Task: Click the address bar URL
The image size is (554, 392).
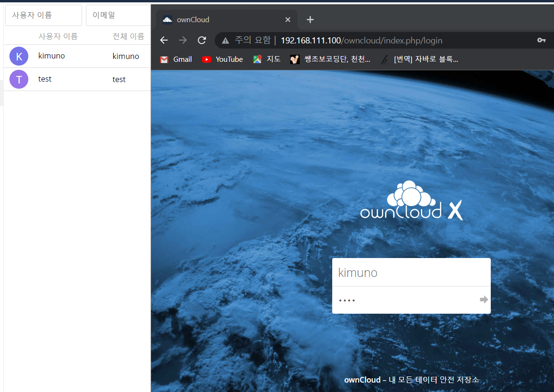Action: click(x=361, y=41)
